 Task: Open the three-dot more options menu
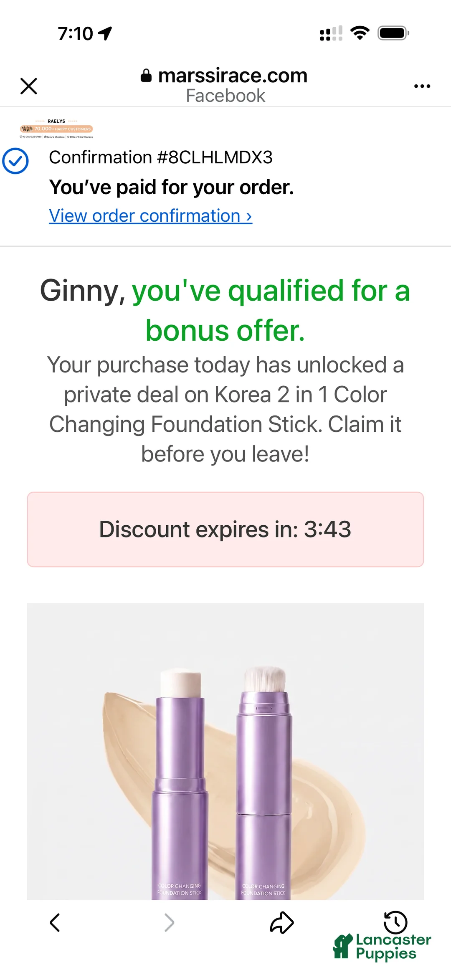(422, 86)
